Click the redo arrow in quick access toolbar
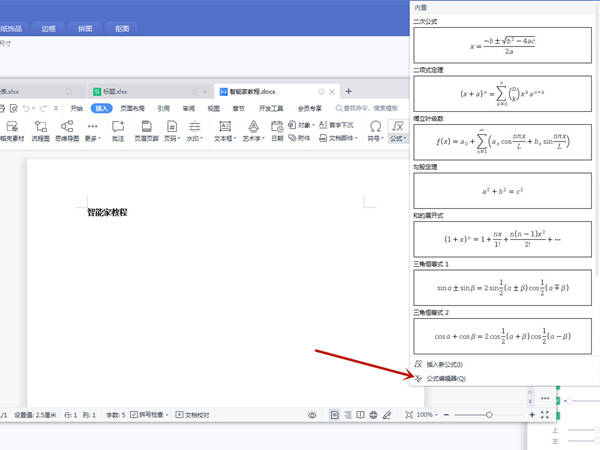Image resolution: width=600 pixels, height=450 pixels. tap(44, 109)
